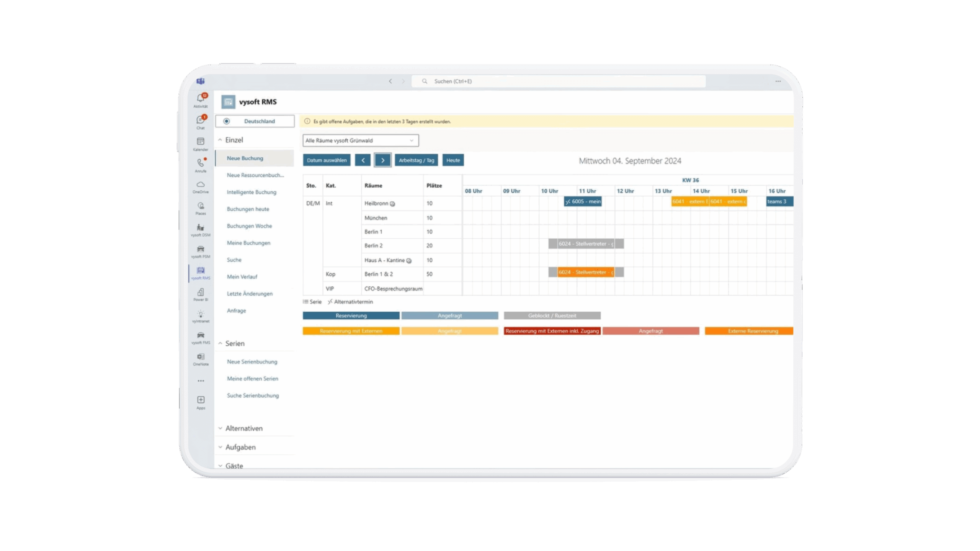Expand the Alternativen section

(220, 428)
